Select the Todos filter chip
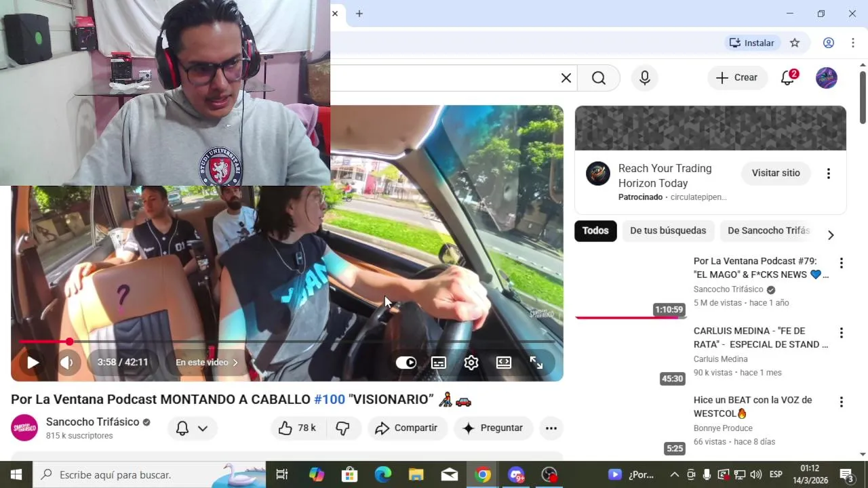This screenshot has height=488, width=868. click(x=595, y=230)
